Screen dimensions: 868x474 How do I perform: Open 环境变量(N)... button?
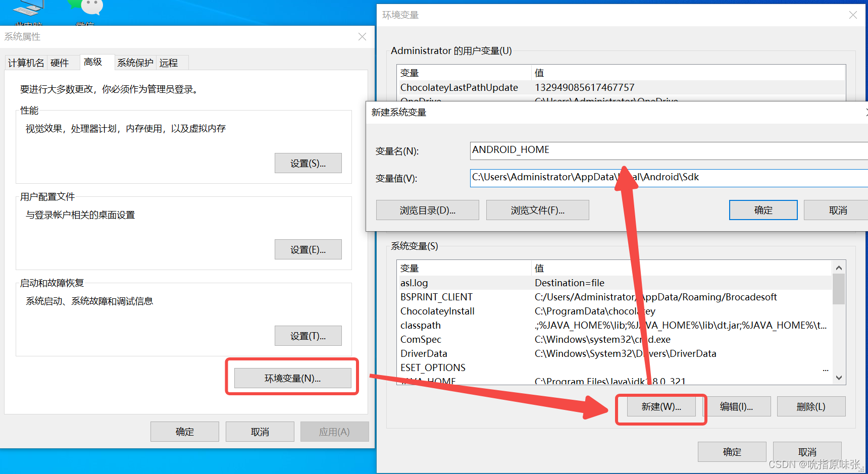[292, 378]
